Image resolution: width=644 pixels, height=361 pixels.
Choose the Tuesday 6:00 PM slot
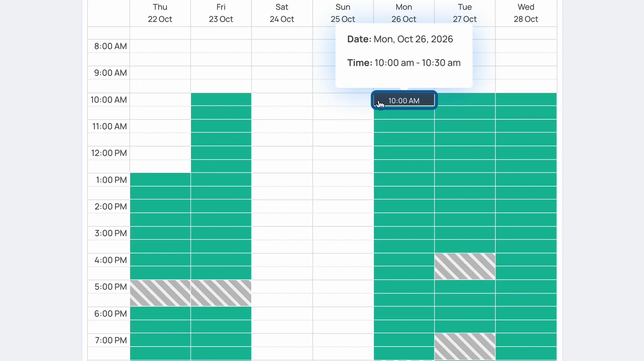pos(465,313)
